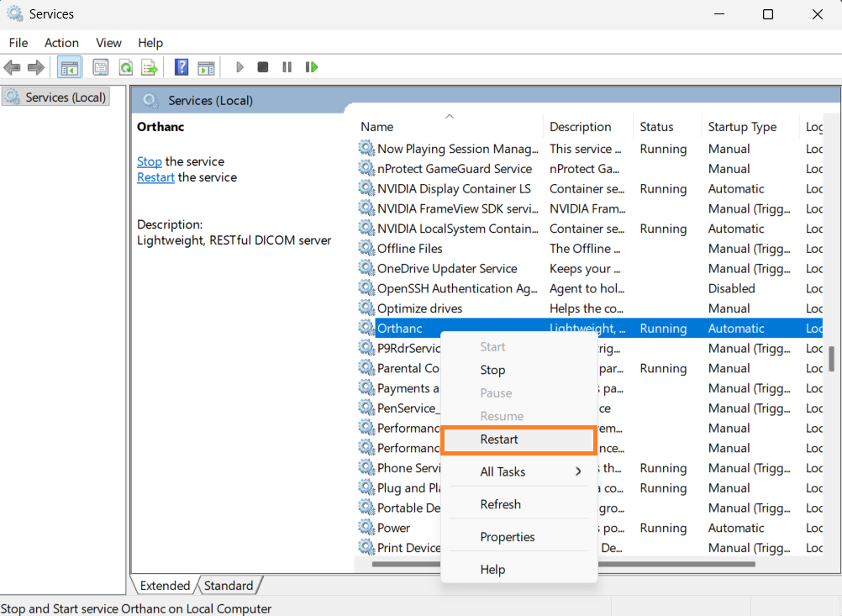Screen dimensions: 842x616
Task: Click gear icon of NVIDIA FrameView SDK service
Action: pos(366,208)
